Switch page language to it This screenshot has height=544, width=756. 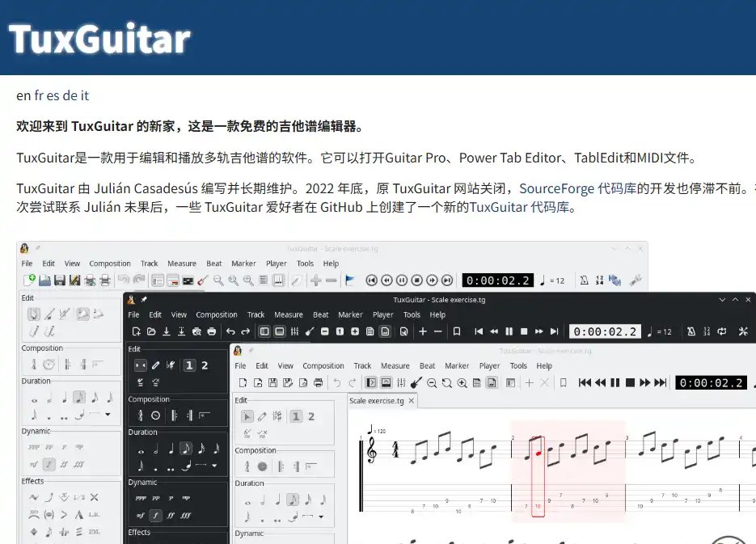coord(84,95)
